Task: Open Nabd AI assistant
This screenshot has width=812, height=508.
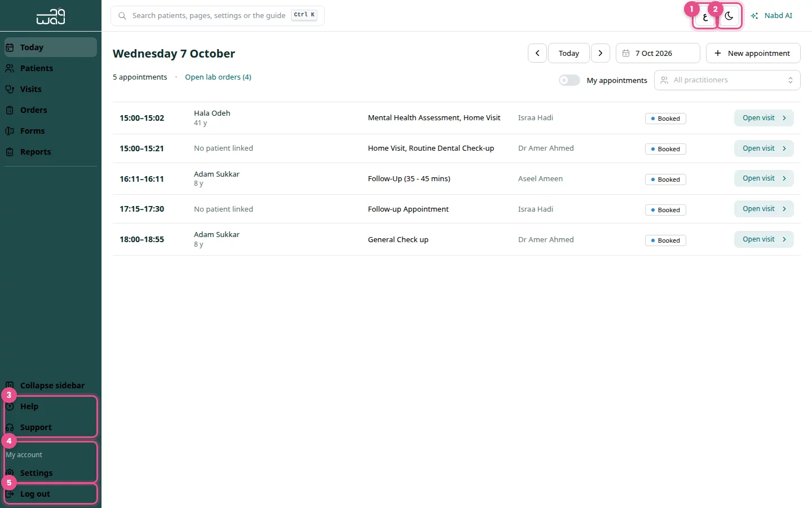Action: point(772,16)
